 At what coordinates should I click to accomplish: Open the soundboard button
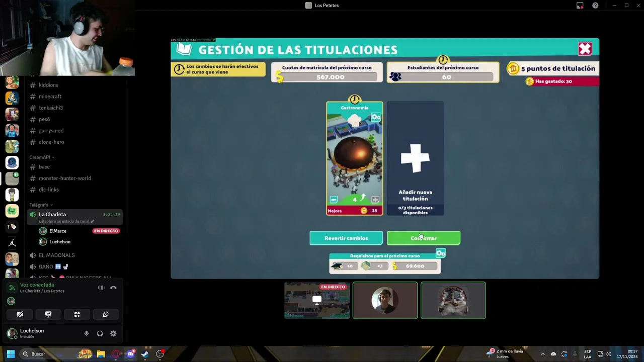coord(106,314)
